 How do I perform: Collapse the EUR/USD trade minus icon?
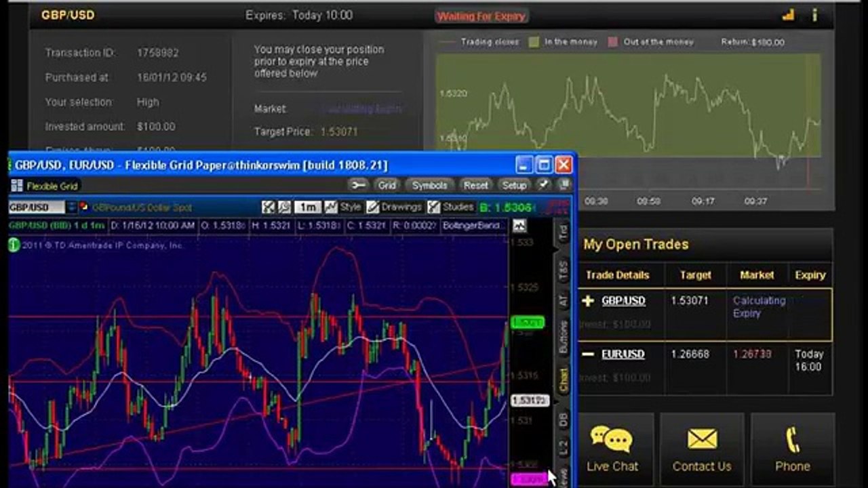pyautogui.click(x=588, y=354)
